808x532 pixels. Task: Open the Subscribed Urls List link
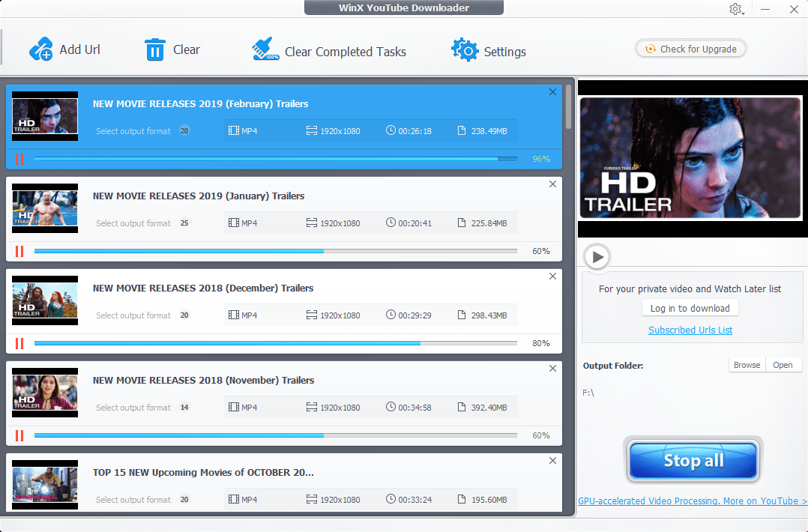(690, 330)
